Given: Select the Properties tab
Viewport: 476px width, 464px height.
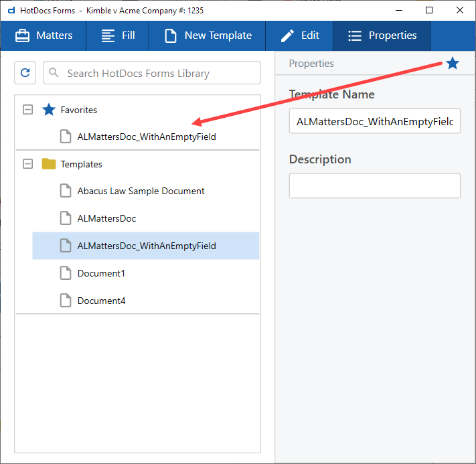Looking at the screenshot, I should pyautogui.click(x=382, y=35).
